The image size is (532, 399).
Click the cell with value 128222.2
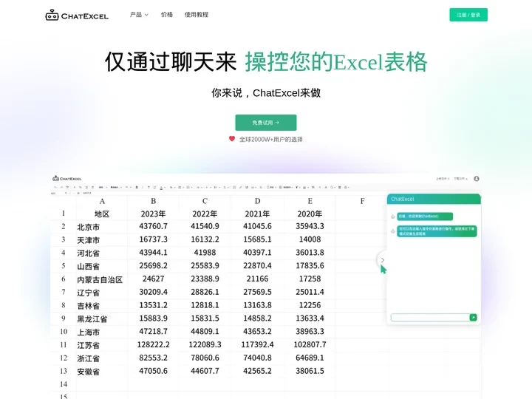pos(154,345)
